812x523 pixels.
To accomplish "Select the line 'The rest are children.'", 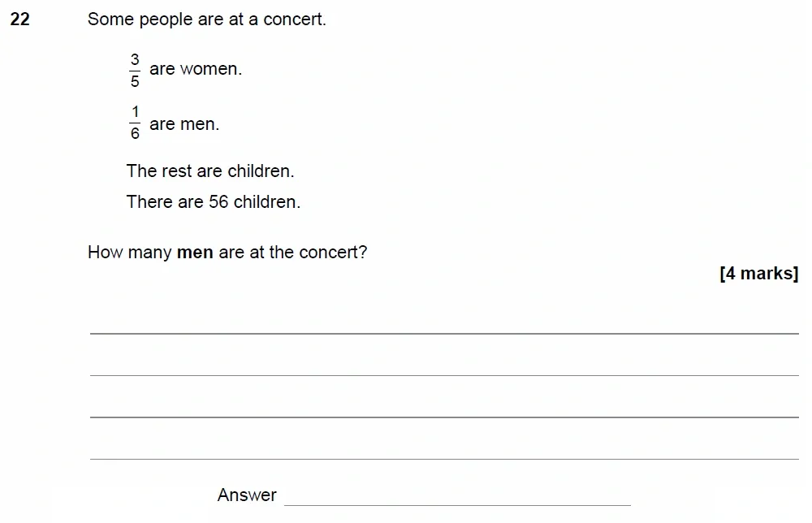I will coord(210,171).
